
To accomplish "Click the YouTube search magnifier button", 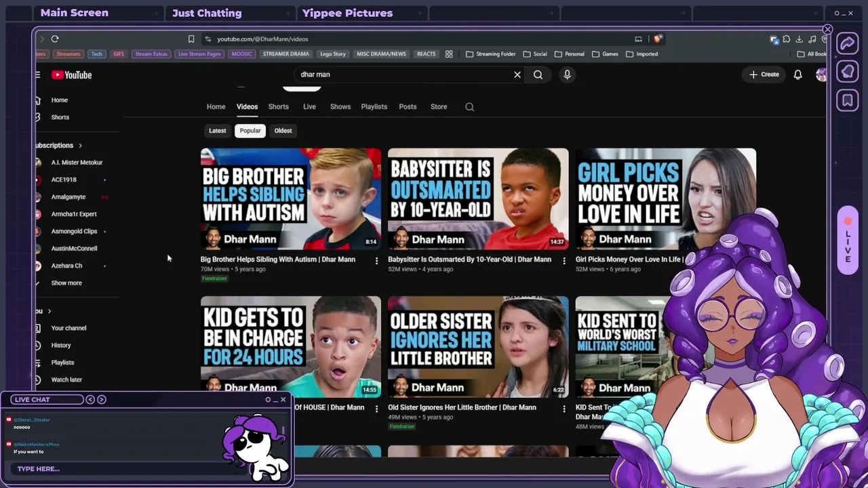I will [x=538, y=75].
